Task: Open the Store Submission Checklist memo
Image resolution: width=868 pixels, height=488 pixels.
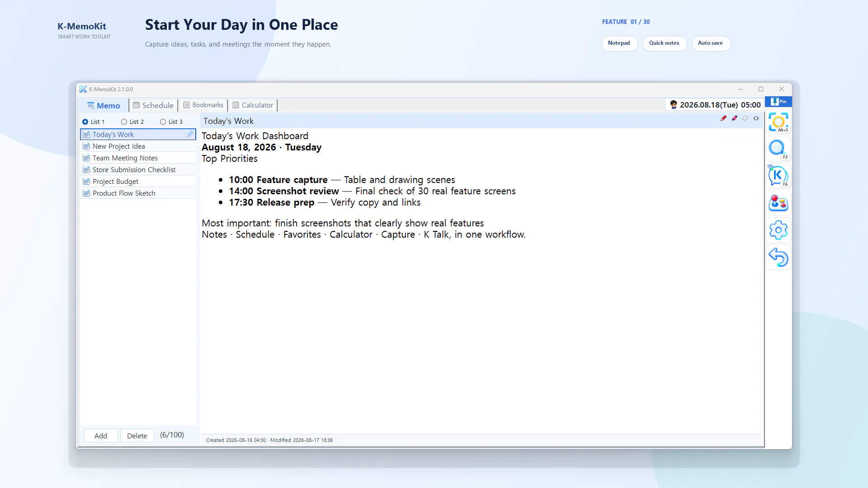Action: 138,170
